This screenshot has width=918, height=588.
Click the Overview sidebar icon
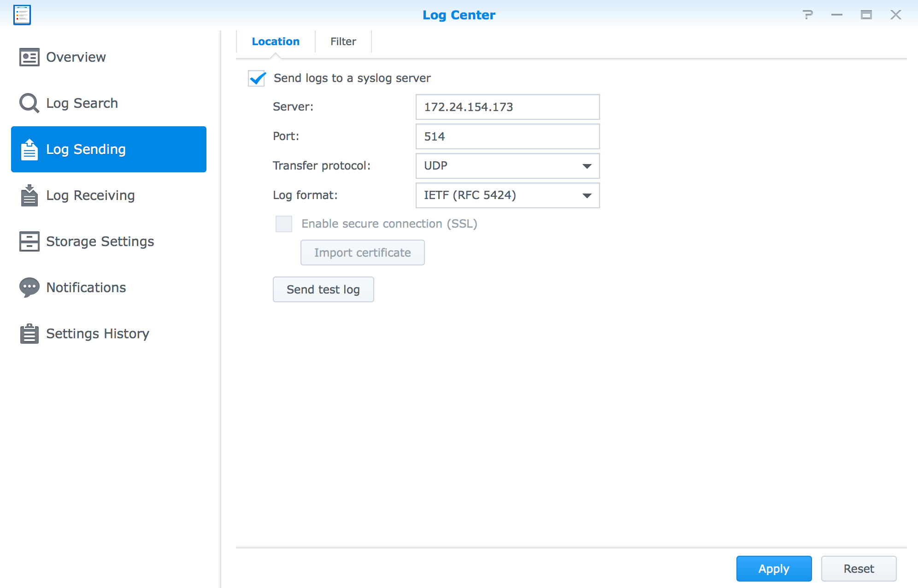29,57
